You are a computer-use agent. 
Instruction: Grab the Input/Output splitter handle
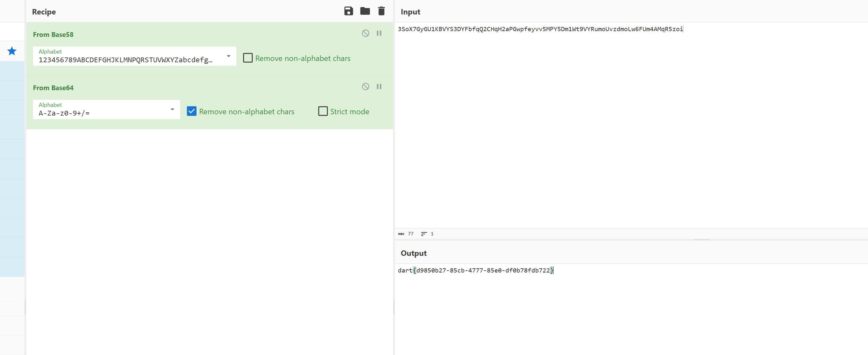tap(702, 239)
